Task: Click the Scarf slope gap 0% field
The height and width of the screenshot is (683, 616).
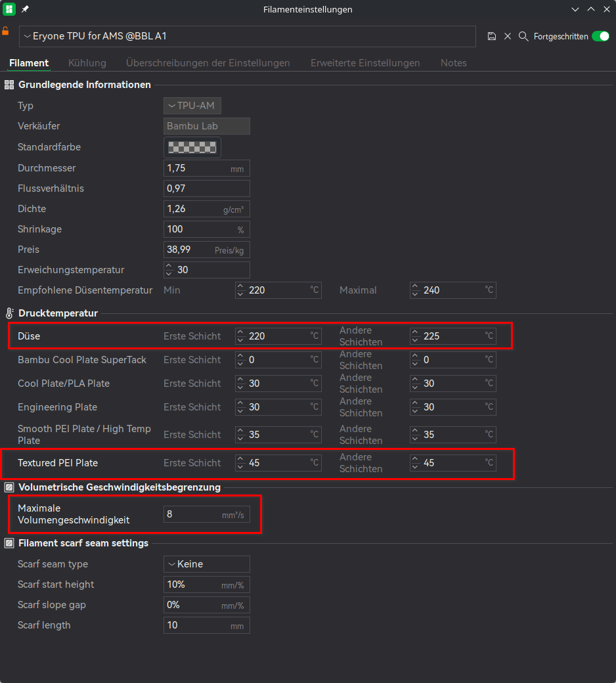Action: tap(206, 605)
